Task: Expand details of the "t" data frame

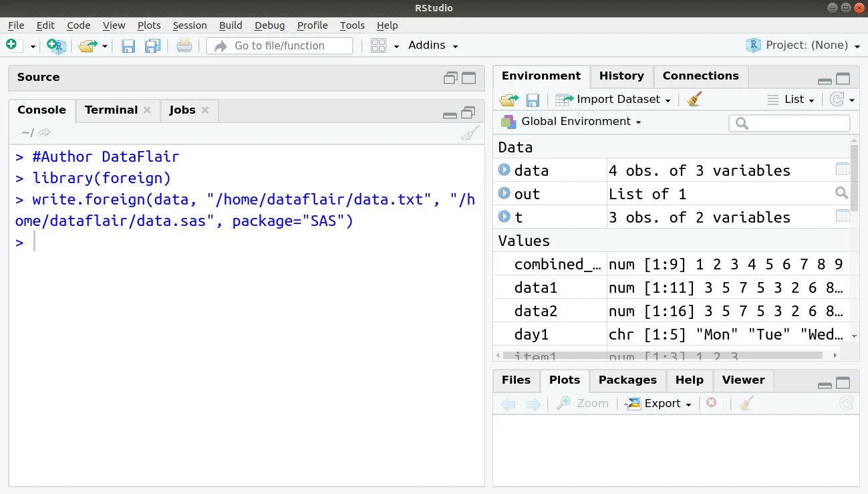Action: point(503,217)
